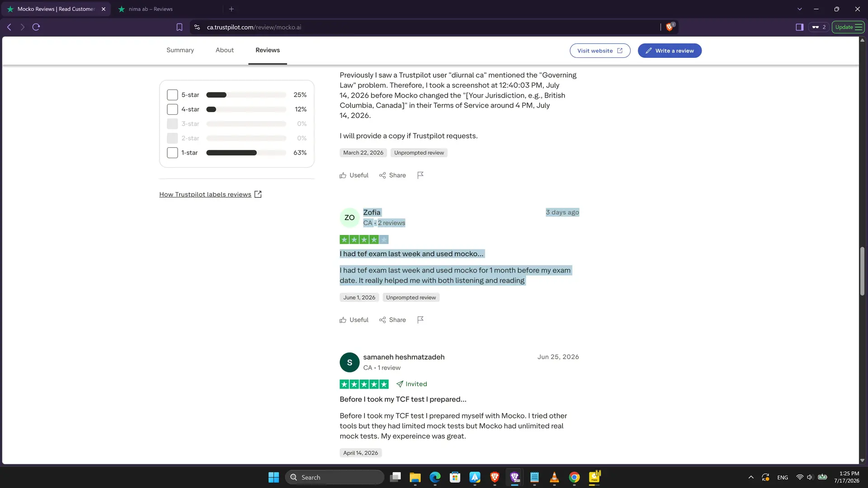Click the 5-star rating bar

point(246,95)
